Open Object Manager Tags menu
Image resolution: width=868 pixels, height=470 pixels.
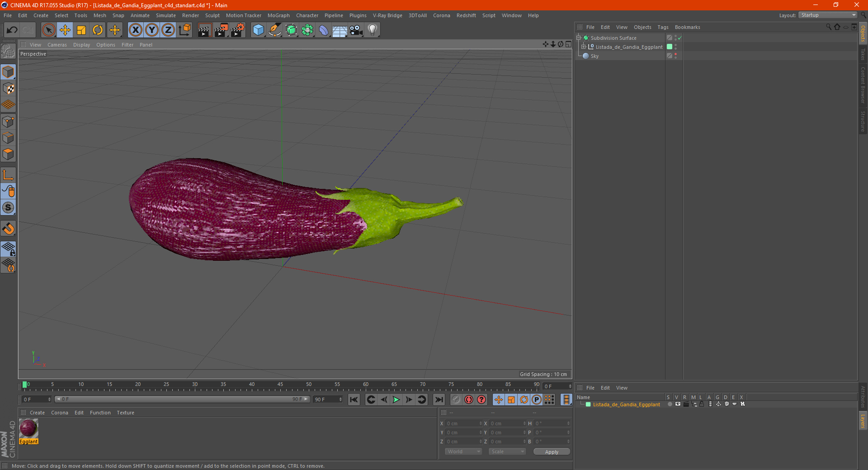pos(663,27)
